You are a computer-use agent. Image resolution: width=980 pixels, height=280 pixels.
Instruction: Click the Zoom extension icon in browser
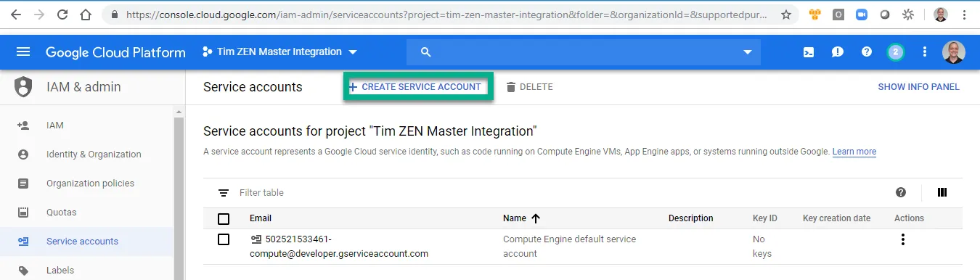click(x=862, y=15)
